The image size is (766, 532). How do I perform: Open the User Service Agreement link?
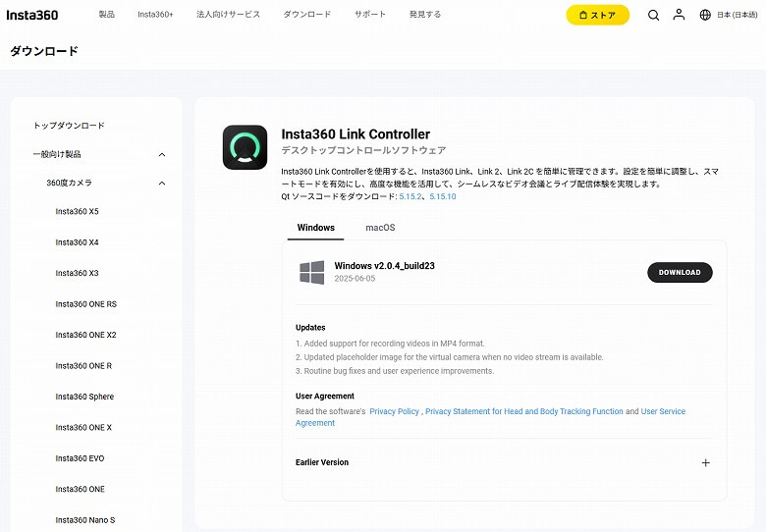pyautogui.click(x=663, y=411)
